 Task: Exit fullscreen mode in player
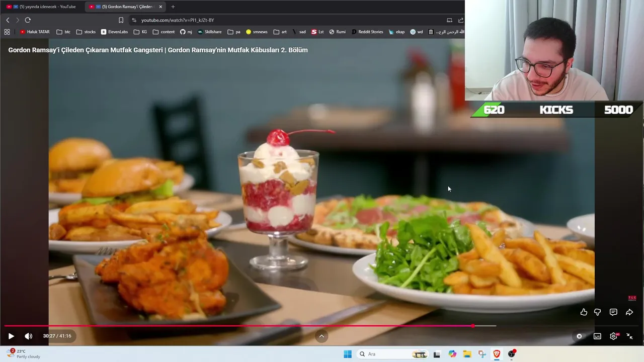[x=629, y=336]
